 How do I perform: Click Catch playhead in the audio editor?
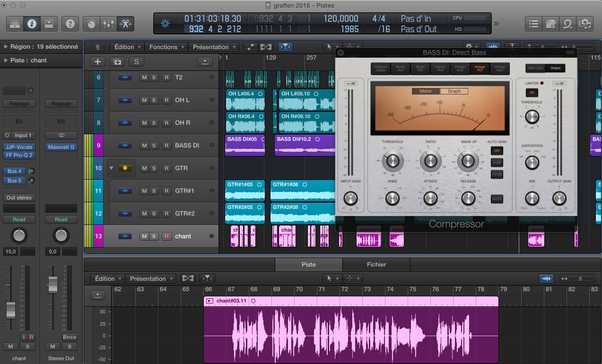coord(207,278)
